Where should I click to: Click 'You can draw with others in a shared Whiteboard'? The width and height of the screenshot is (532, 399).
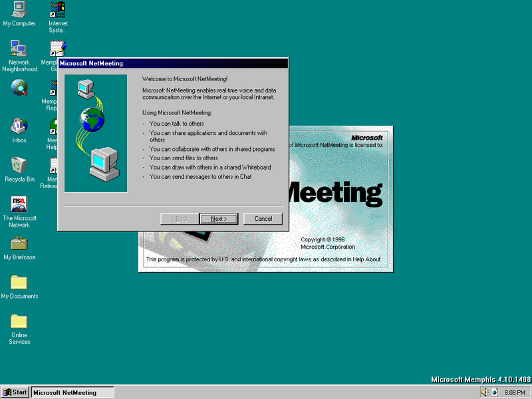tap(210, 168)
